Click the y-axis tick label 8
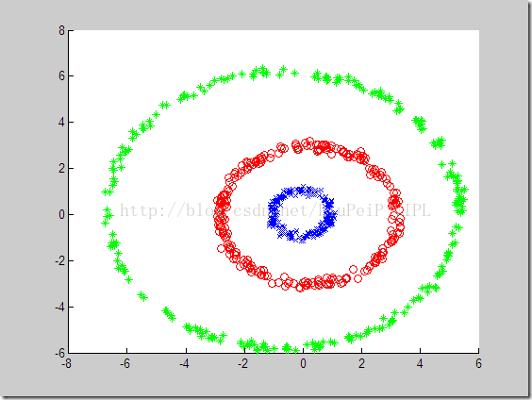The width and height of the screenshot is (532, 400). pyautogui.click(x=61, y=30)
